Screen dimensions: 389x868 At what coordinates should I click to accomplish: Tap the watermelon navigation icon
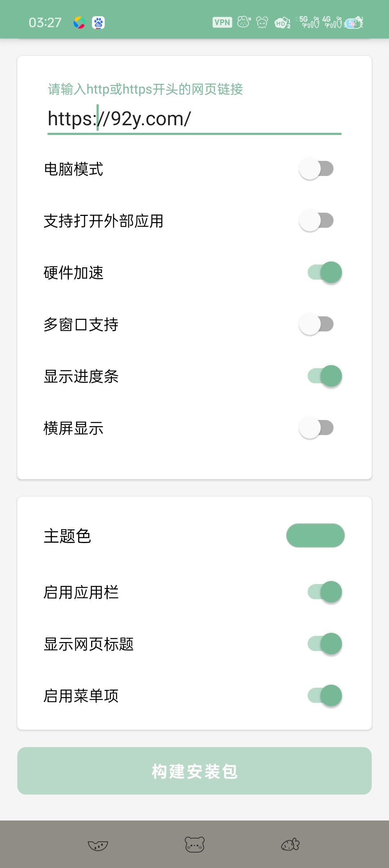click(x=98, y=845)
